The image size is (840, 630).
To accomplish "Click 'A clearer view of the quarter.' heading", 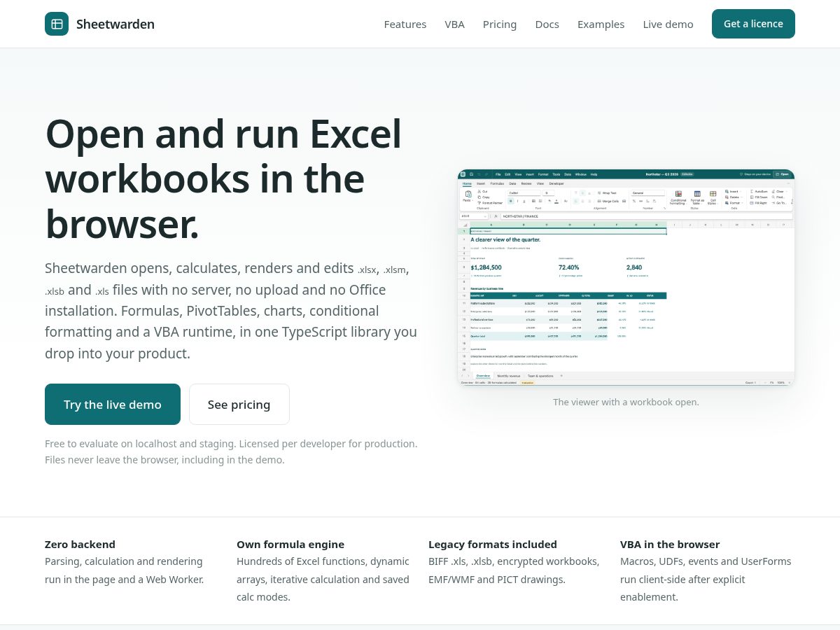I will tap(505, 239).
